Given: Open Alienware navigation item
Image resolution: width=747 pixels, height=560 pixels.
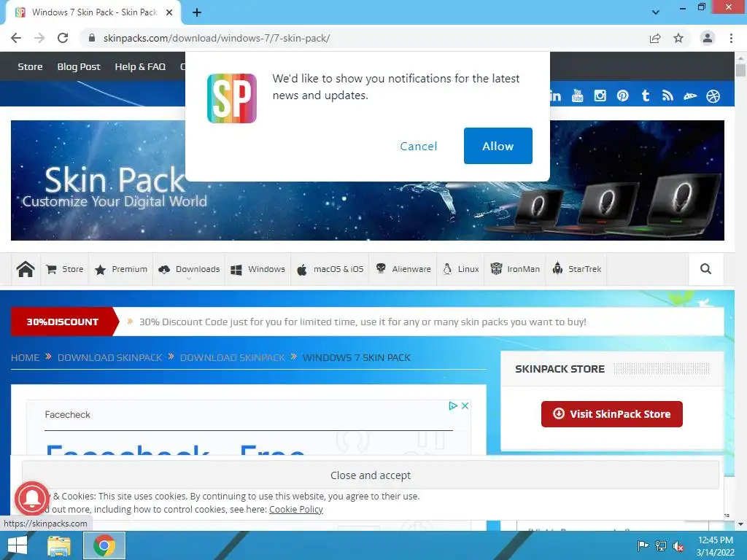Looking at the screenshot, I should [x=403, y=269].
